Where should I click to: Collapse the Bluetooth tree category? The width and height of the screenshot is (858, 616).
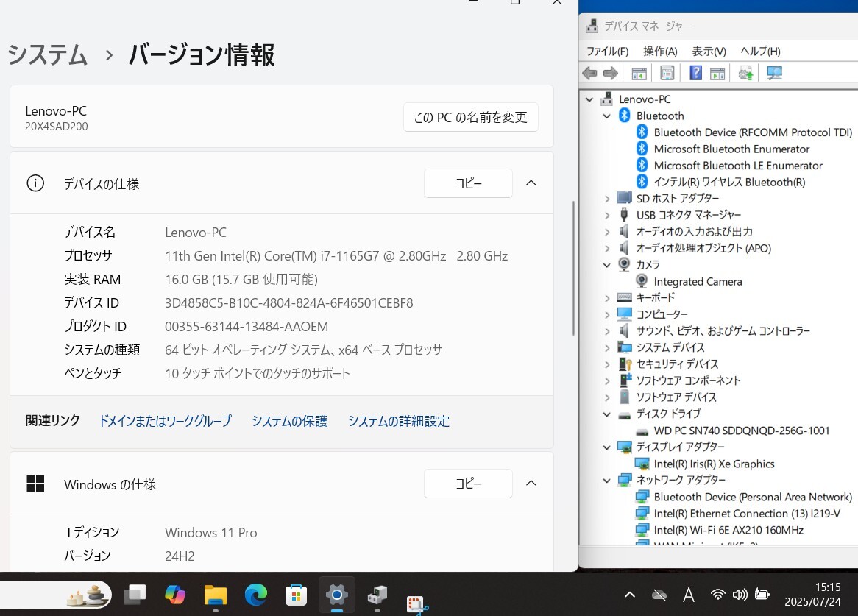pos(607,116)
